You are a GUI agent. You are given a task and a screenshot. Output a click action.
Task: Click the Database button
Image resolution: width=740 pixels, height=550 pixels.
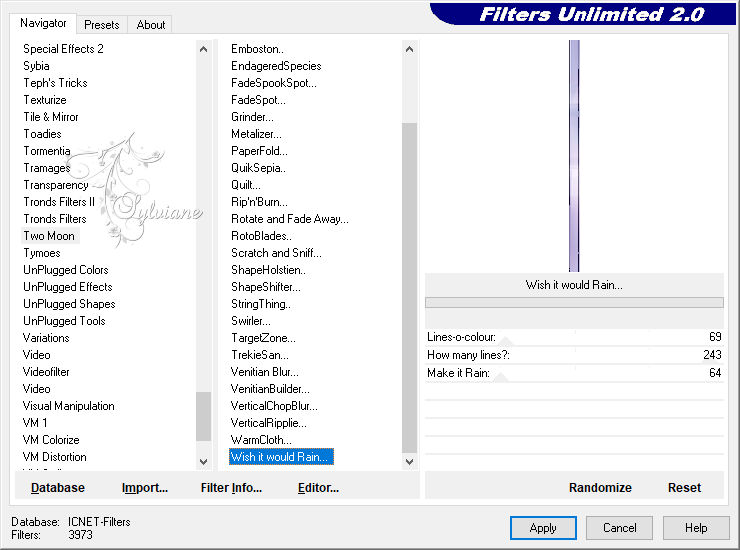[x=58, y=488]
